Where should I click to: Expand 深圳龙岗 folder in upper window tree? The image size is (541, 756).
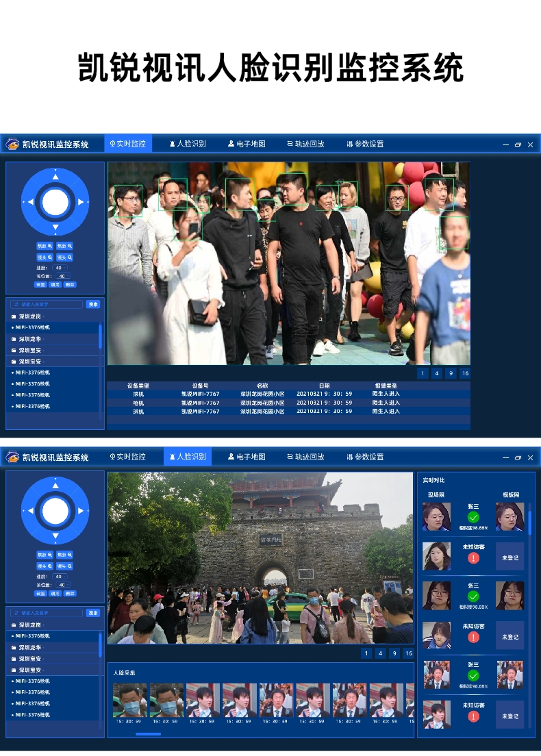tap(29, 316)
